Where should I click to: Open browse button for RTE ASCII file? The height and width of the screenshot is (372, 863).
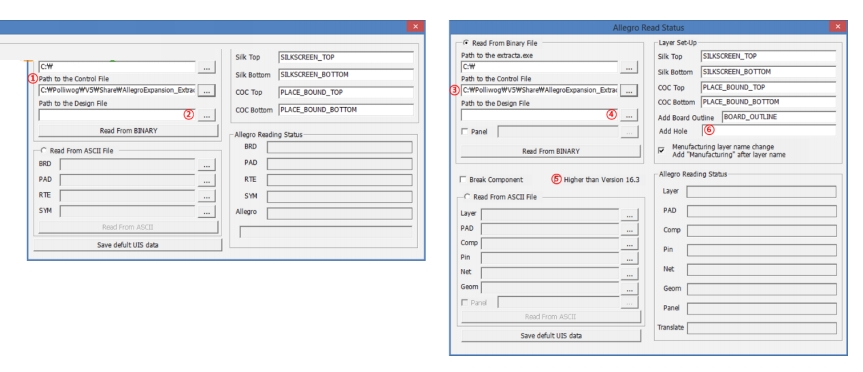206,196
